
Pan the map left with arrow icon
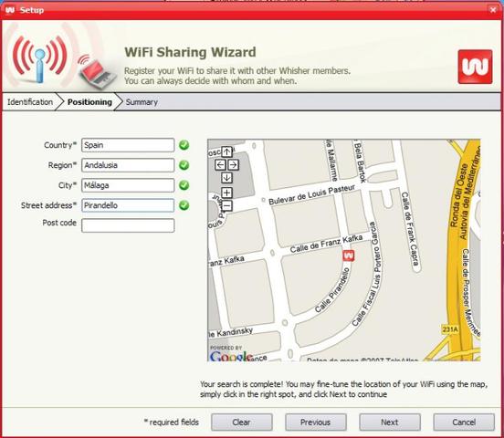click(x=221, y=165)
